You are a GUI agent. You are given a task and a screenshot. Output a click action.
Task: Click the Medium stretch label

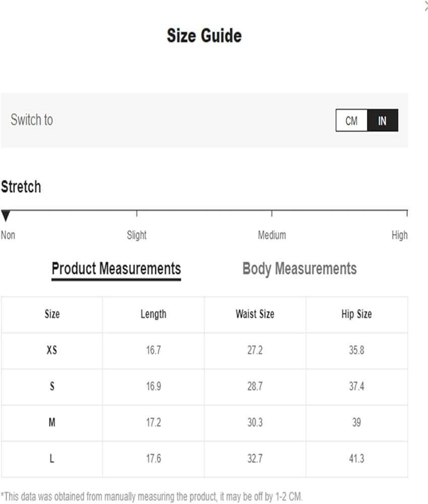pos(272,235)
